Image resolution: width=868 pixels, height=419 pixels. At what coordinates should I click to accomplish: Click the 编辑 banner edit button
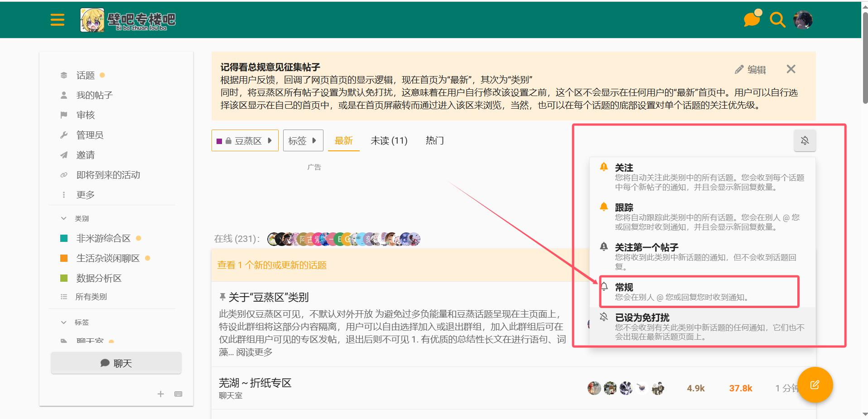coord(750,70)
